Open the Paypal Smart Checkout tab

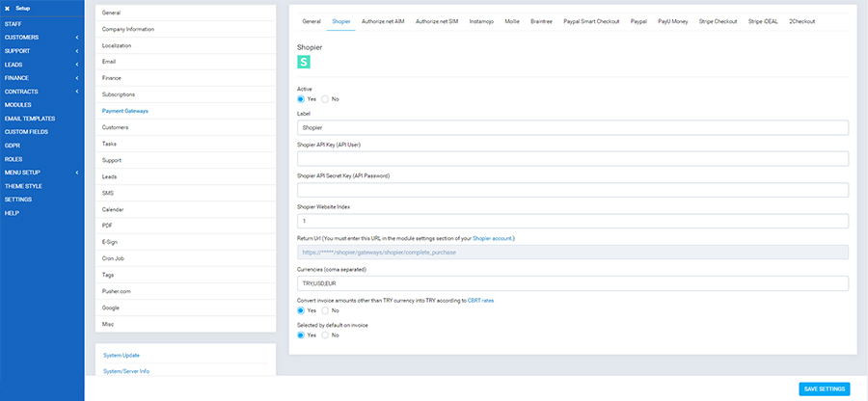(x=591, y=21)
